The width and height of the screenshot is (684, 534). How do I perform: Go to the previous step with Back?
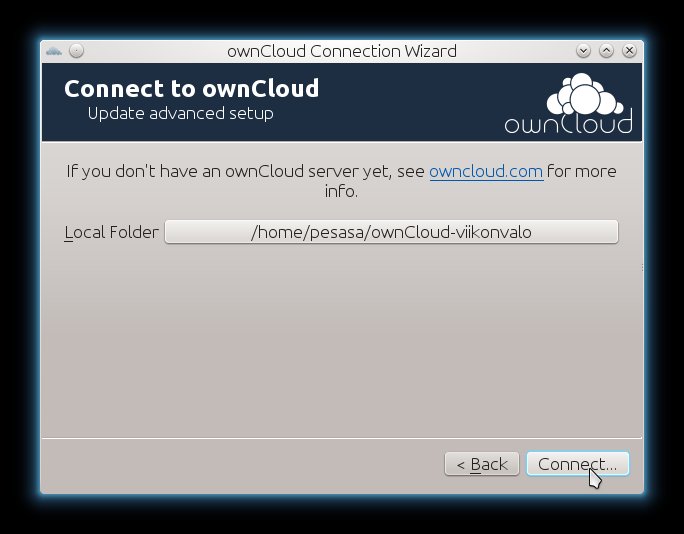tap(482, 464)
